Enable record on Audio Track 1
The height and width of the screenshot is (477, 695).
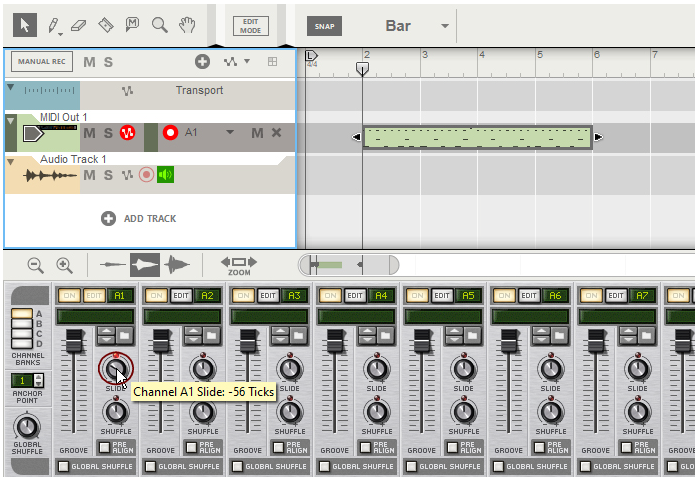pyautogui.click(x=147, y=175)
